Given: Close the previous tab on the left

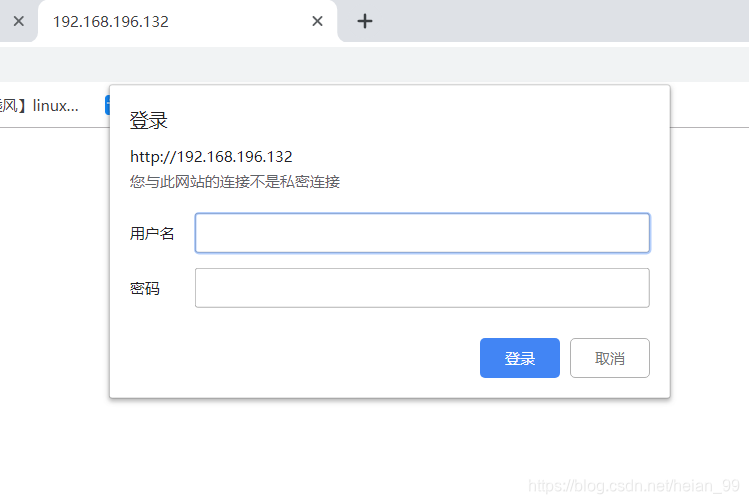Looking at the screenshot, I should click(18, 21).
